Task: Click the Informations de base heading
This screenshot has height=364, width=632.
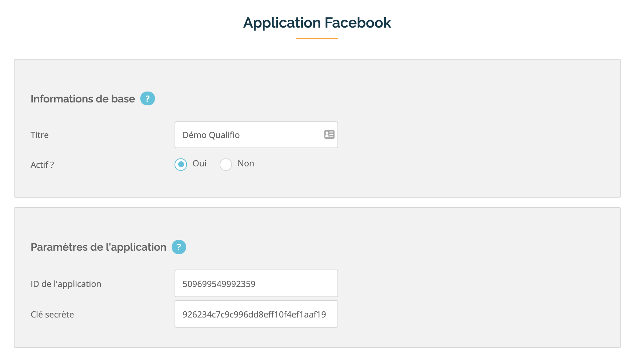Action: 83,99
